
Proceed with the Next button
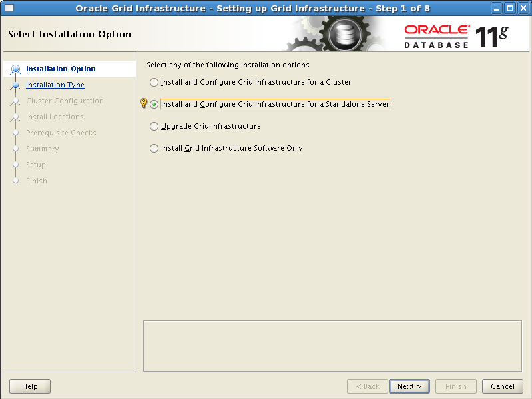tap(409, 386)
